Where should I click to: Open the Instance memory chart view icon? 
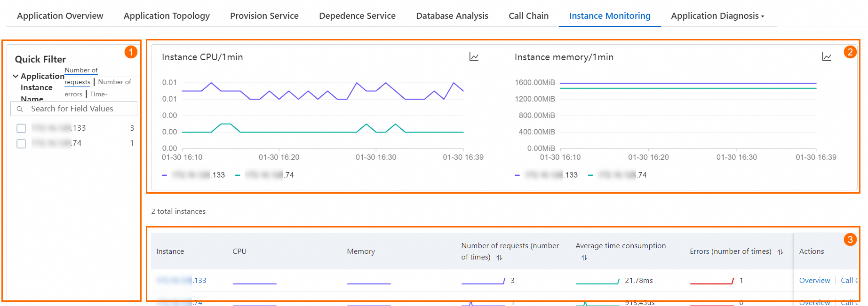coord(827,57)
